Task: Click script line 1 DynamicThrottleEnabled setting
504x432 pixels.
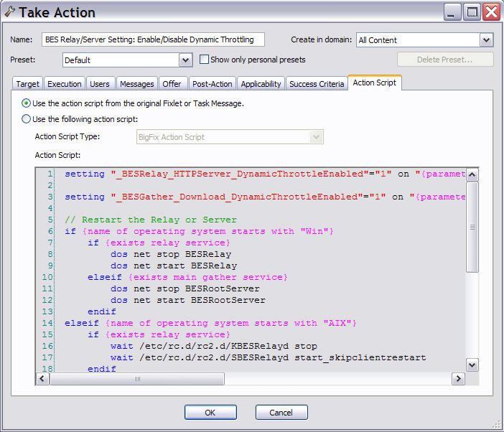Action: 265,174
